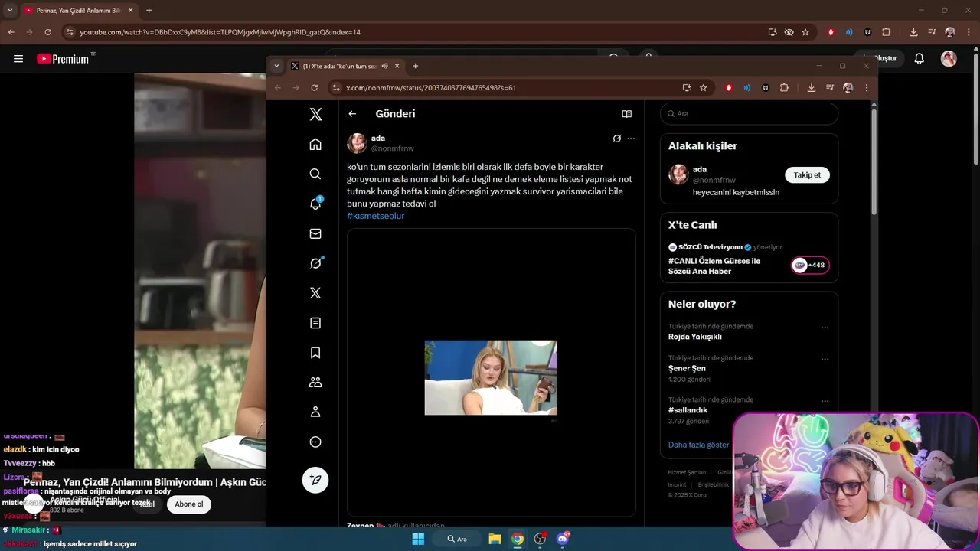Open site info icon in X address bar

click(335, 88)
